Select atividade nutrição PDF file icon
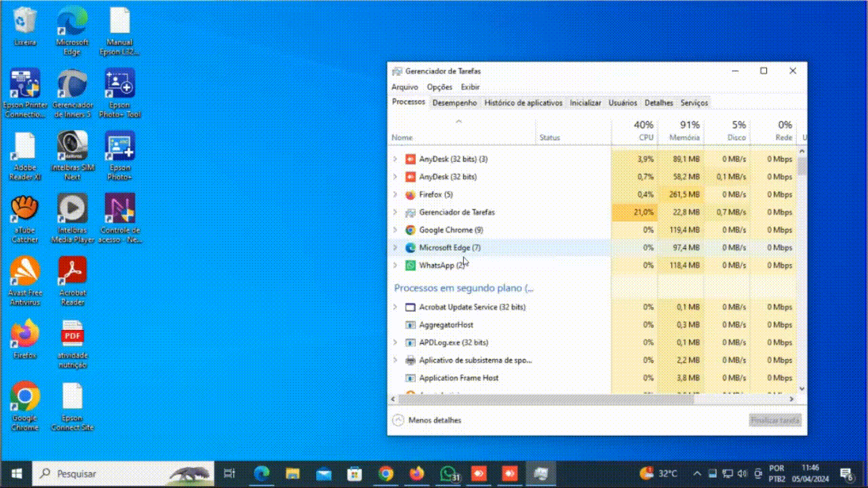 point(72,344)
